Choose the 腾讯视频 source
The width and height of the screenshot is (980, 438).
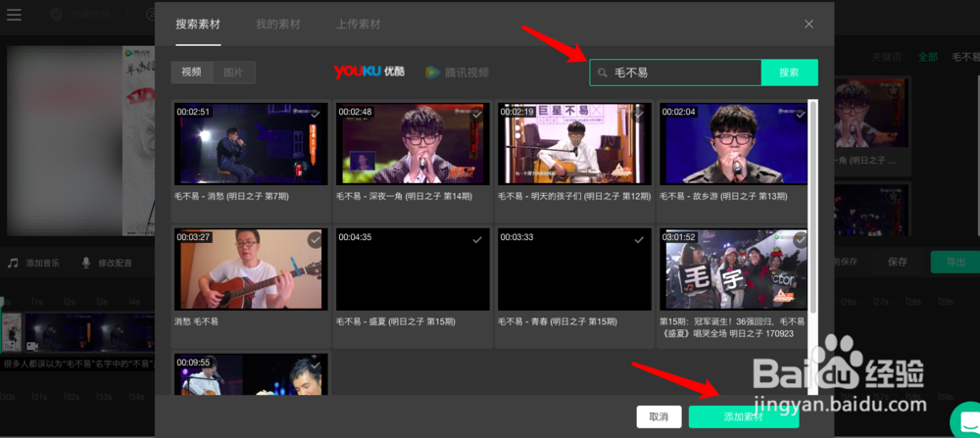click(458, 73)
